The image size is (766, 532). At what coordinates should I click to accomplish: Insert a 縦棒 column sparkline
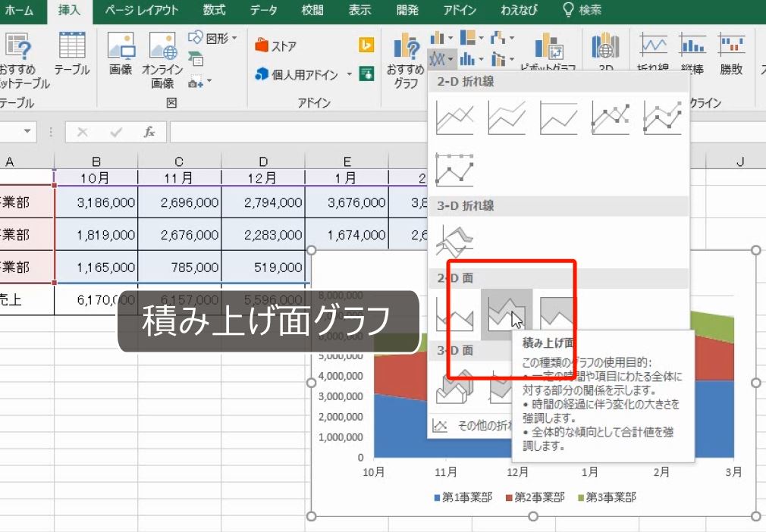tap(692, 54)
